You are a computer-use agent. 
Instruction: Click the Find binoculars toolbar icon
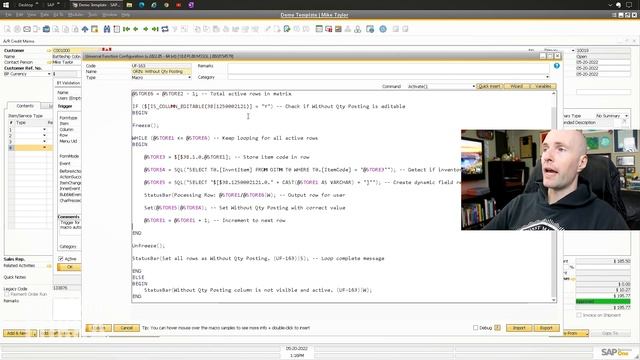(x=107, y=29)
